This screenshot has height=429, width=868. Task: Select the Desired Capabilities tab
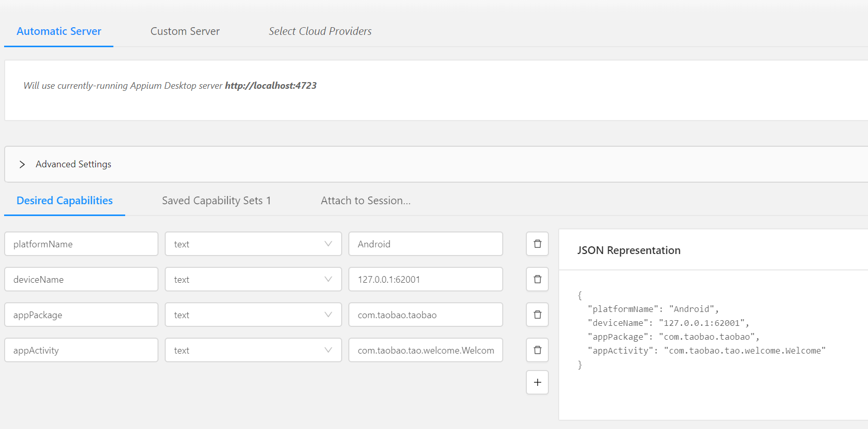click(x=65, y=201)
